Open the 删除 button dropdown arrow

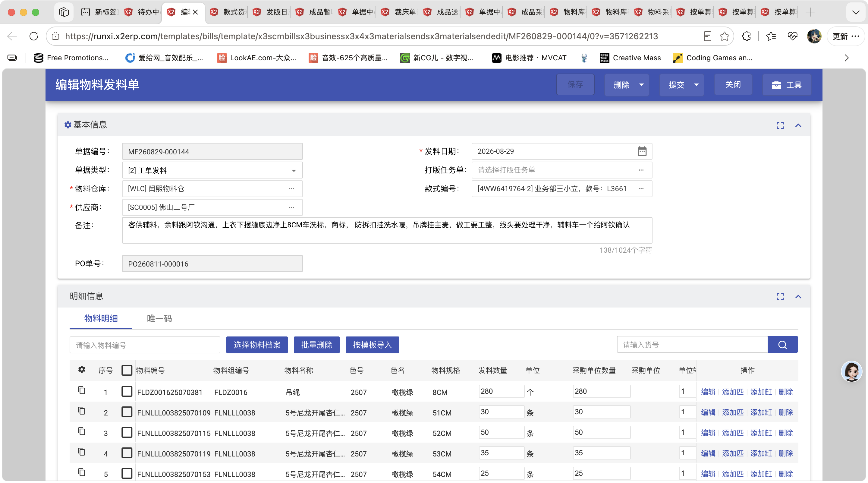642,85
